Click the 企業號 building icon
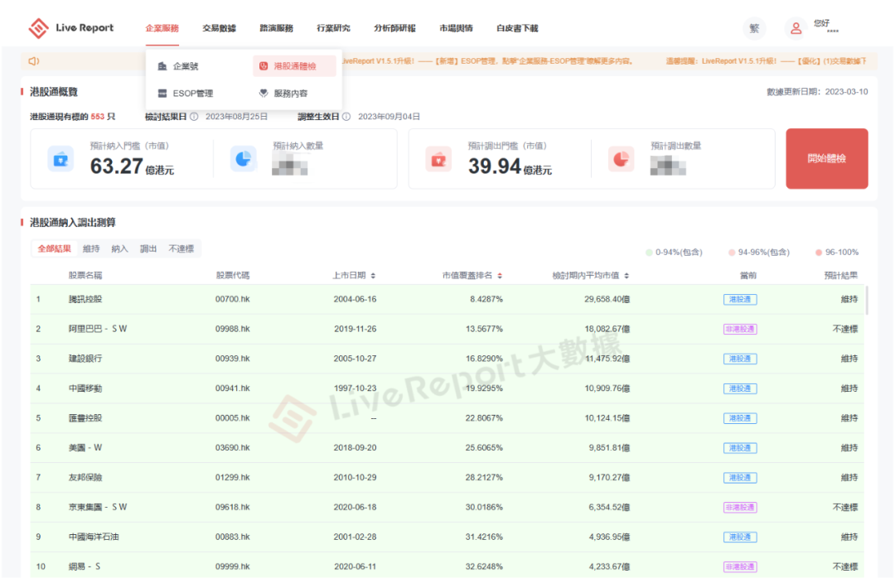The height and width of the screenshot is (588, 895). (162, 66)
